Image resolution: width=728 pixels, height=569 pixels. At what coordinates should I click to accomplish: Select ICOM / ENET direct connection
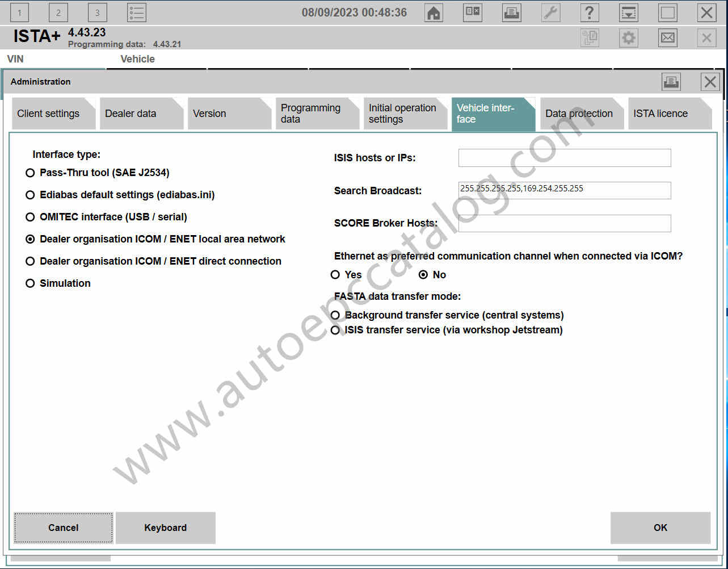pyautogui.click(x=154, y=261)
